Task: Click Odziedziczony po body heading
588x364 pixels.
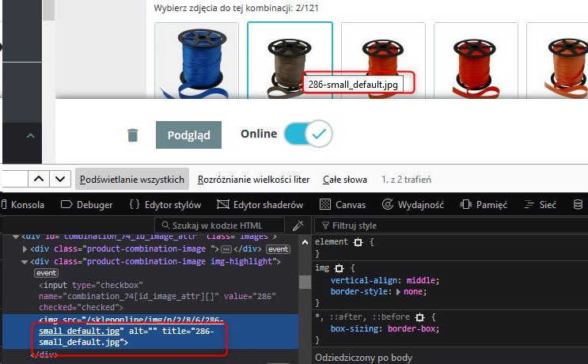Action: [364, 358]
